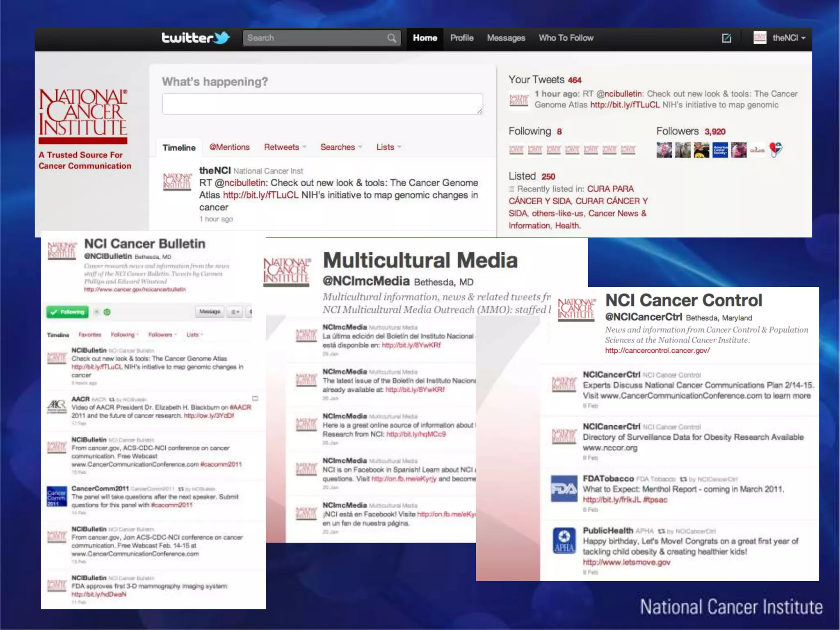Click into the What's happening text box
Viewport: 840px width, 630px height.
coord(322,104)
